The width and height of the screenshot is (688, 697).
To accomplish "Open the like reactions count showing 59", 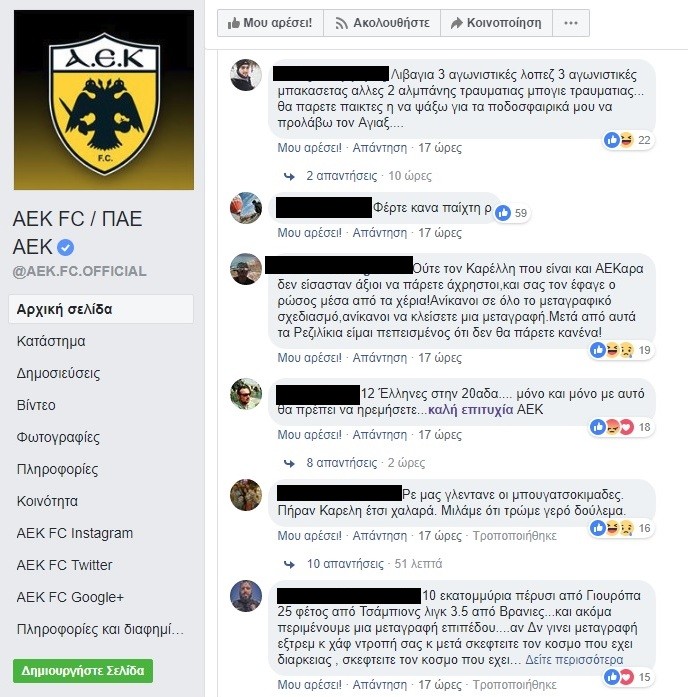I will tap(512, 213).
